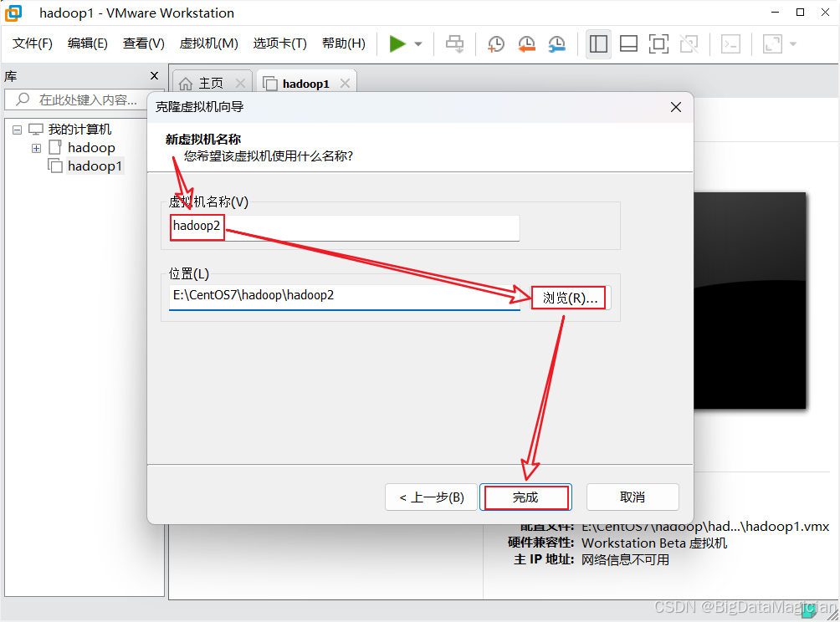Click the 位置 path input field
Image resolution: width=840 pixels, height=622 pixels.
pos(345,297)
